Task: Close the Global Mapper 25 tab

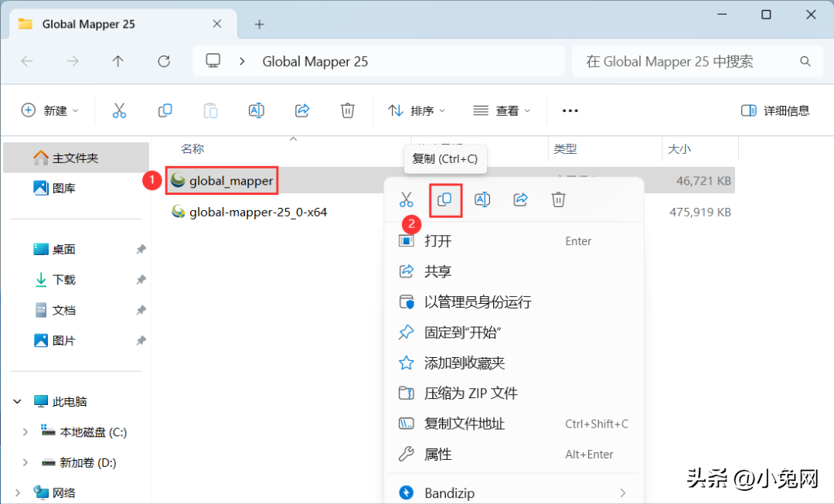Action: click(x=217, y=24)
